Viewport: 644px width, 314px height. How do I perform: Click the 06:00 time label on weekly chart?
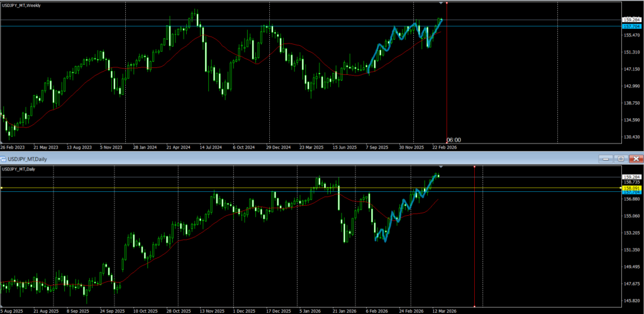click(453, 140)
